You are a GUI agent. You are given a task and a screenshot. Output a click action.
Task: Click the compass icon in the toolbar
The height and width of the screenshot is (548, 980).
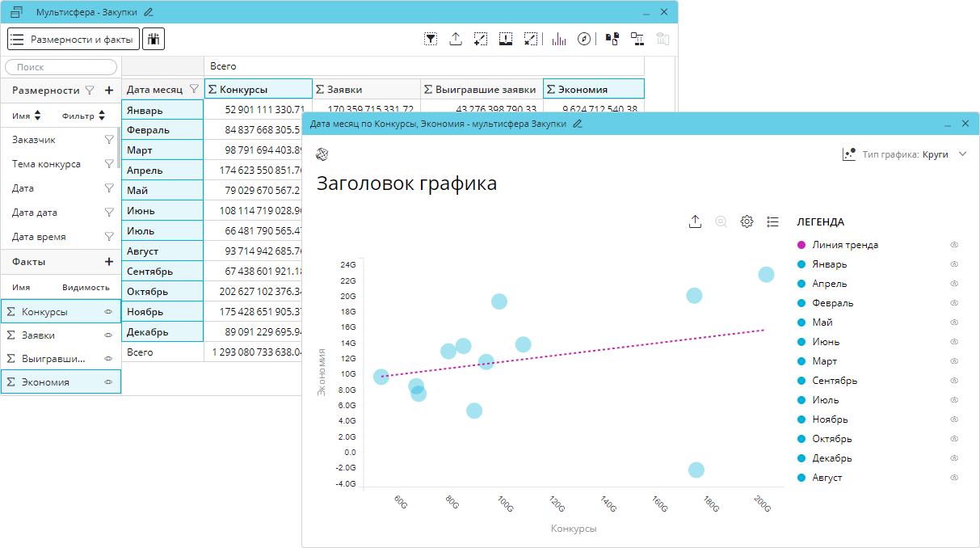[584, 39]
